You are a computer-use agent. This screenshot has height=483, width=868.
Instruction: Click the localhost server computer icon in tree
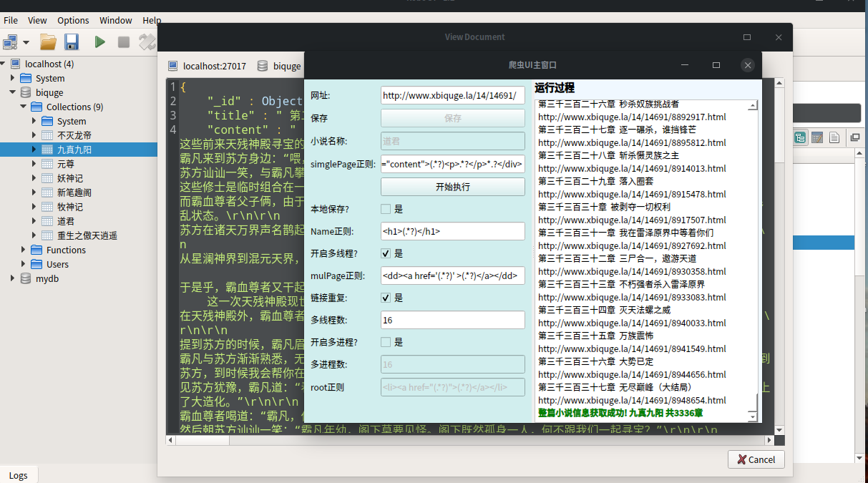[x=16, y=64]
